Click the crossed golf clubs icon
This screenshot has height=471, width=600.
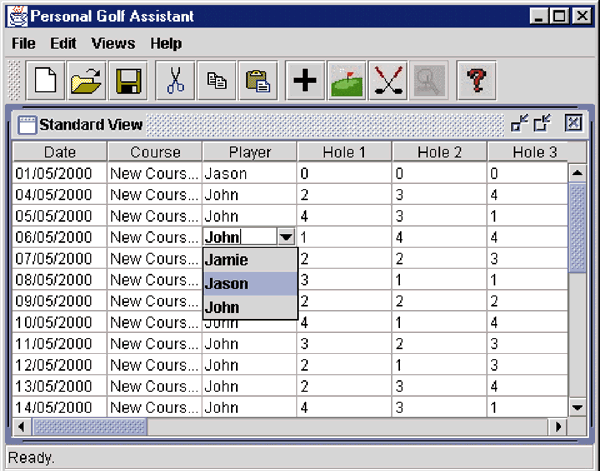pos(389,81)
